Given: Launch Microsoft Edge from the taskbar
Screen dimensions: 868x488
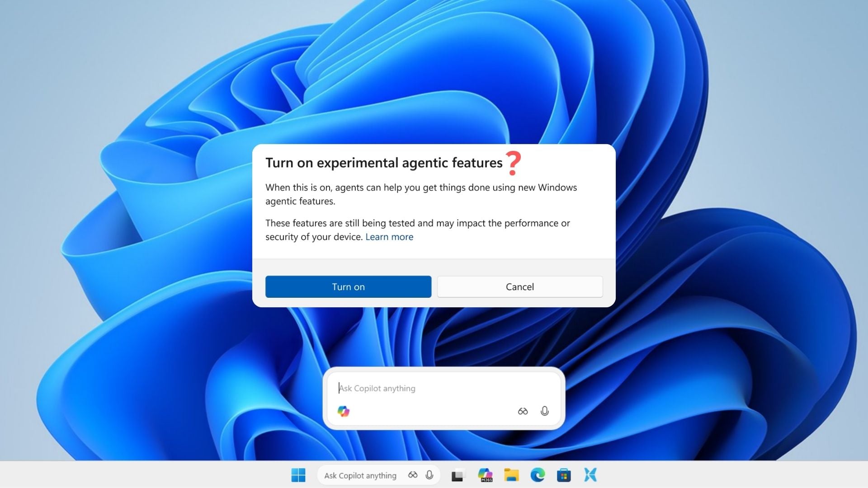Looking at the screenshot, I should (x=538, y=475).
